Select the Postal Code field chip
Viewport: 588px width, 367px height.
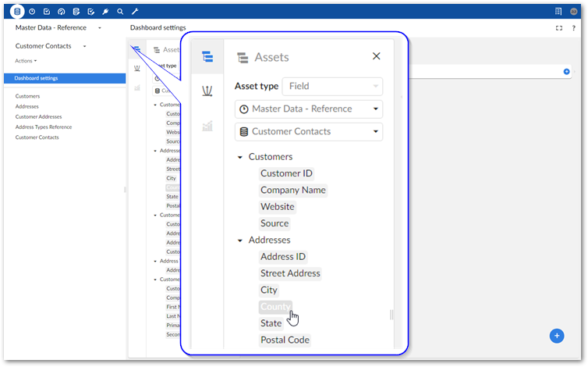(285, 340)
